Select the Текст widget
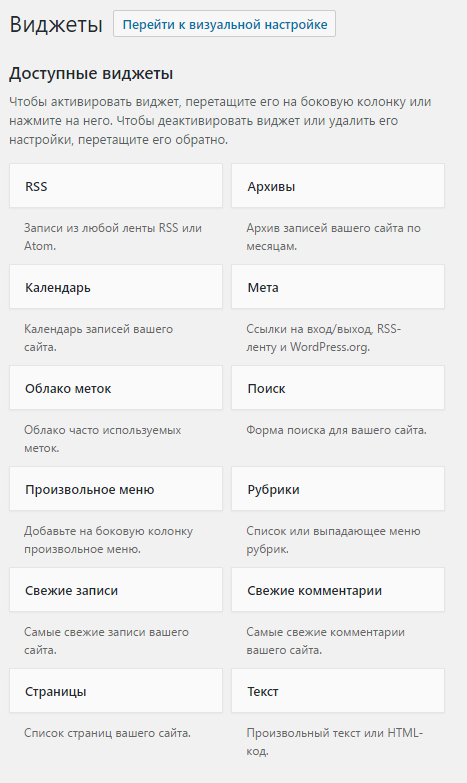The image size is (467, 783). 338,691
